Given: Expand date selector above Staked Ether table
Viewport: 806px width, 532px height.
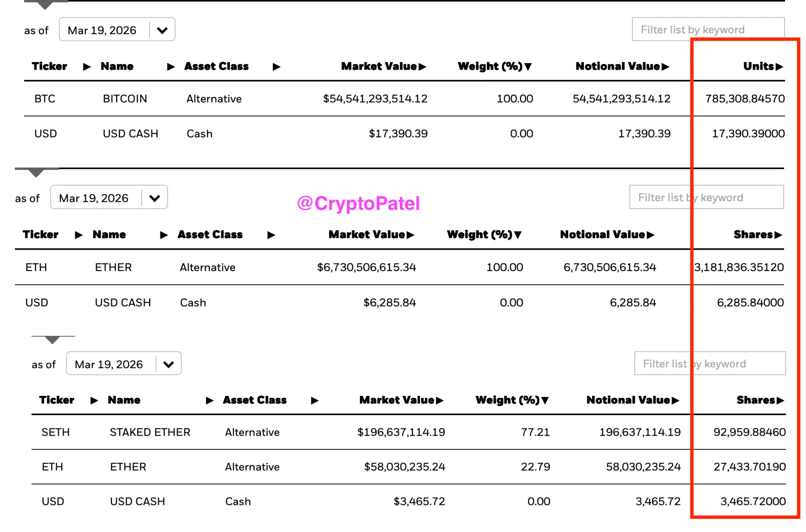Looking at the screenshot, I should point(168,364).
